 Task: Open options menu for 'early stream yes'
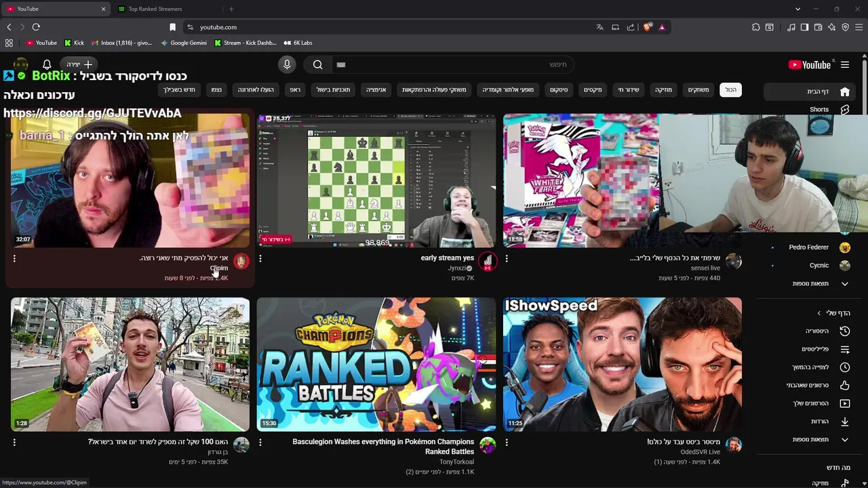click(260, 258)
